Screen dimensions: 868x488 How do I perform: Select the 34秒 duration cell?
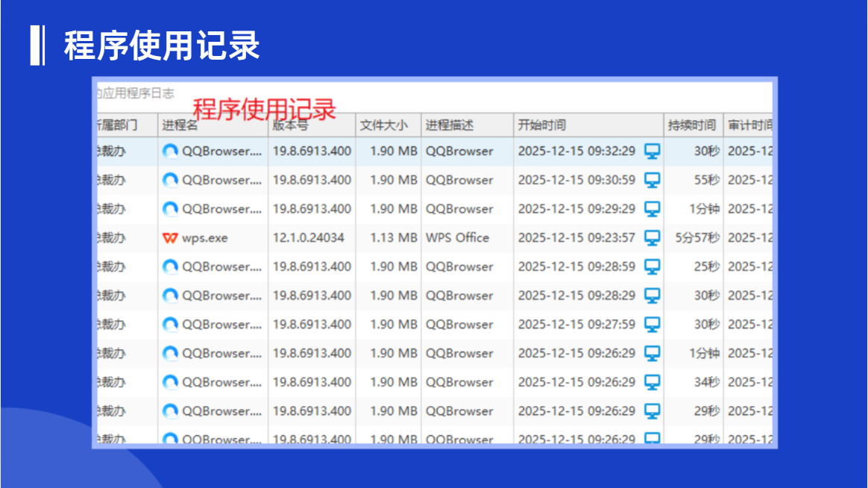click(x=707, y=382)
